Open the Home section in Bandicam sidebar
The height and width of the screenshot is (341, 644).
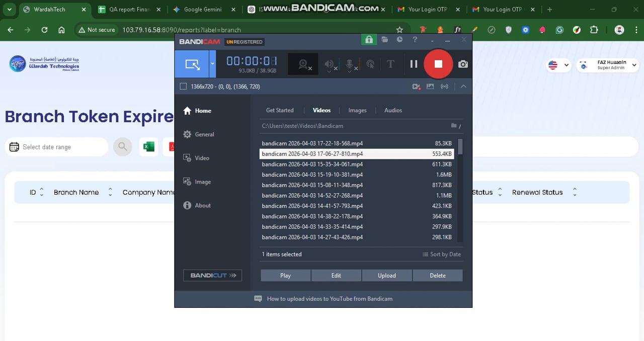pyautogui.click(x=197, y=111)
